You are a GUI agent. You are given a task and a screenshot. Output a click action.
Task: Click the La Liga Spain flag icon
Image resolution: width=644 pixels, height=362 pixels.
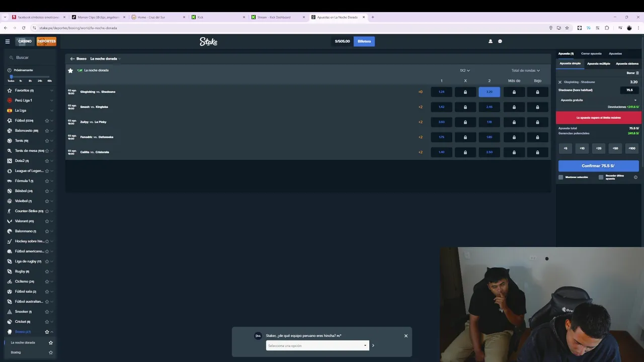10,111
